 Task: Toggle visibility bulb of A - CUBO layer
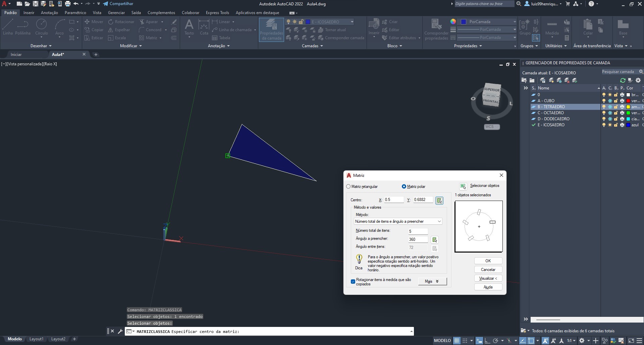(x=604, y=101)
